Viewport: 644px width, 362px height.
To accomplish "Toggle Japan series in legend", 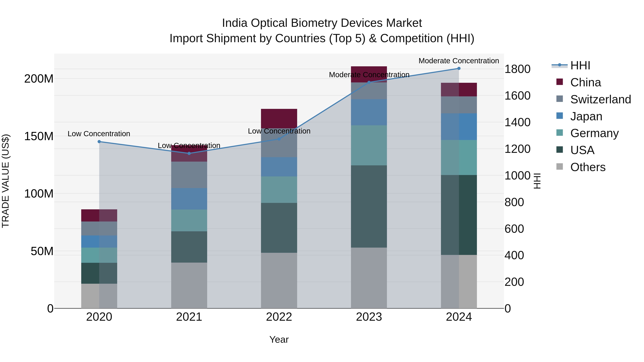I will (579, 116).
